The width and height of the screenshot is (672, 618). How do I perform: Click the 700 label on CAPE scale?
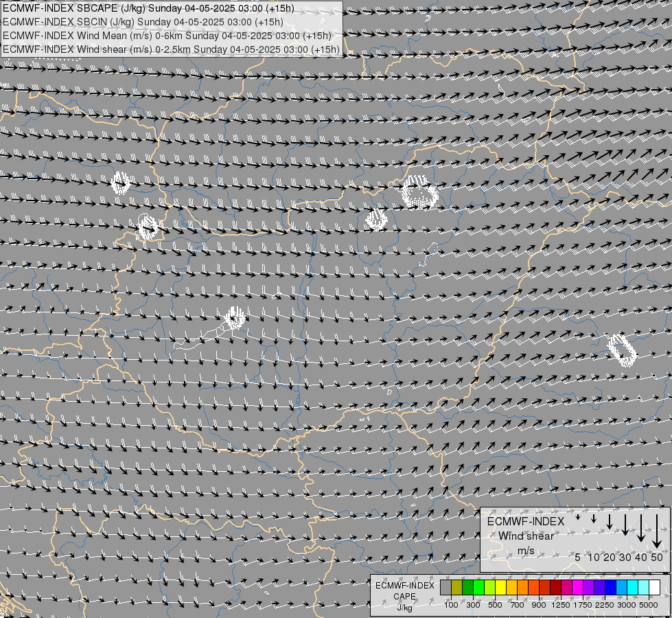click(x=518, y=605)
